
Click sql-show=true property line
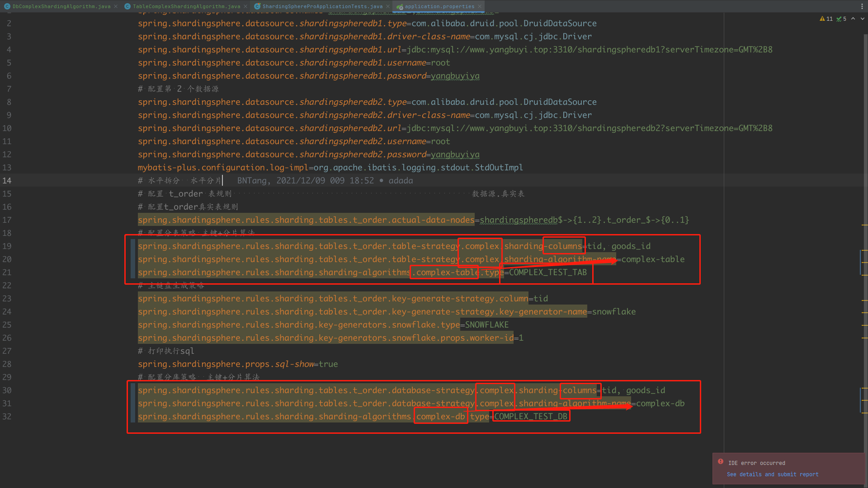[x=238, y=364]
